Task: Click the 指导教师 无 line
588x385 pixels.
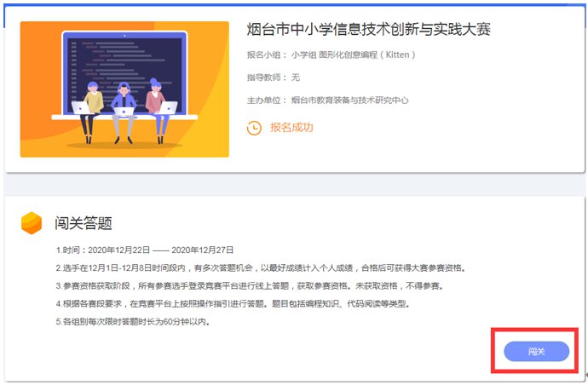Action: pyautogui.click(x=274, y=78)
